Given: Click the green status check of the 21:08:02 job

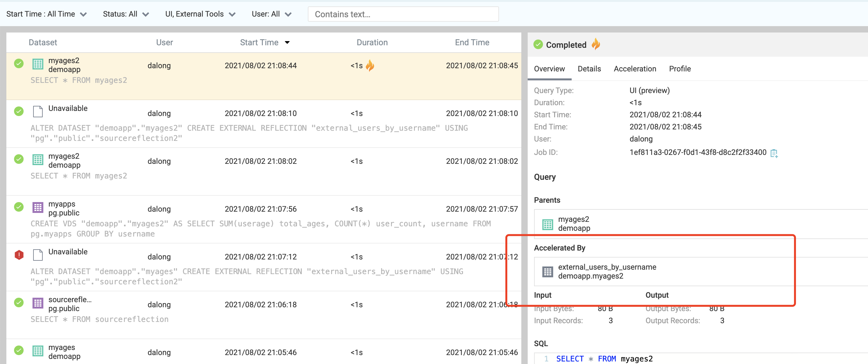Looking at the screenshot, I should point(19,159).
